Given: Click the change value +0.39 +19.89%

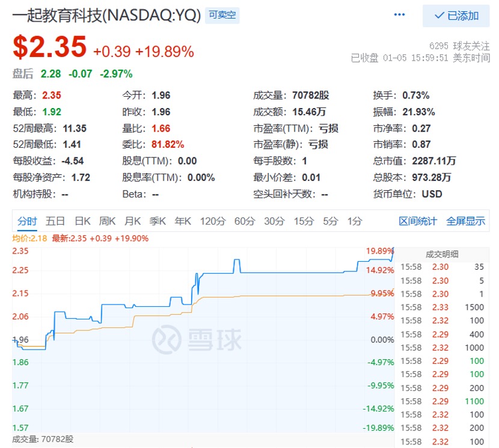Looking at the screenshot, I should tap(144, 52).
